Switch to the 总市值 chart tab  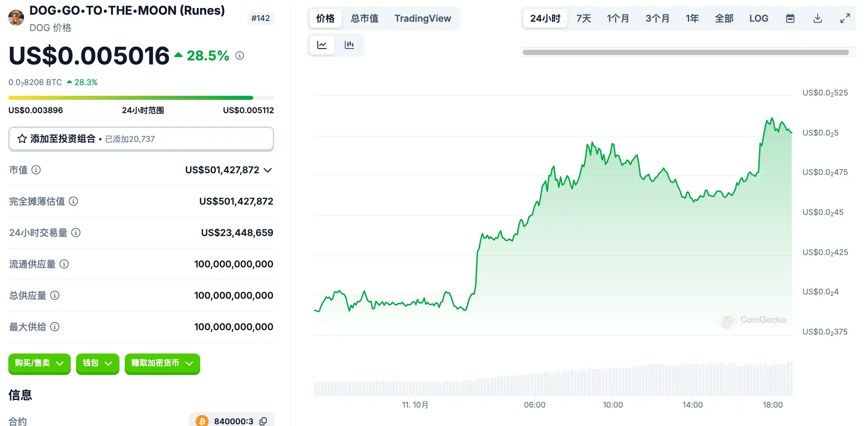pyautogui.click(x=364, y=18)
